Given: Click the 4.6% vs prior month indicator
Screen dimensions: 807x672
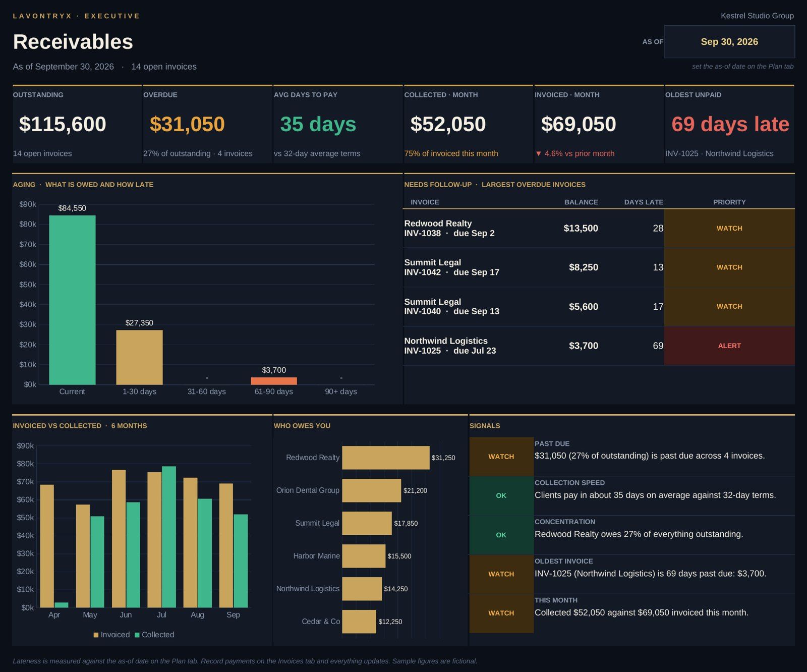Looking at the screenshot, I should coord(575,153).
